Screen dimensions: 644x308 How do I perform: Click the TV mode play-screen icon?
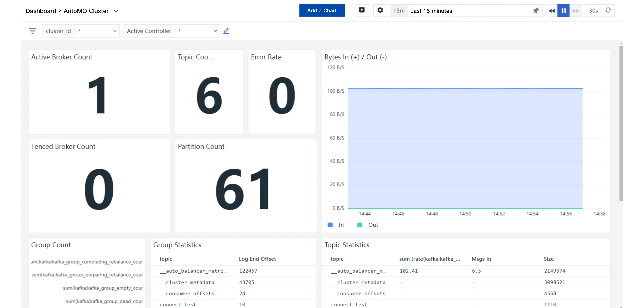click(362, 11)
